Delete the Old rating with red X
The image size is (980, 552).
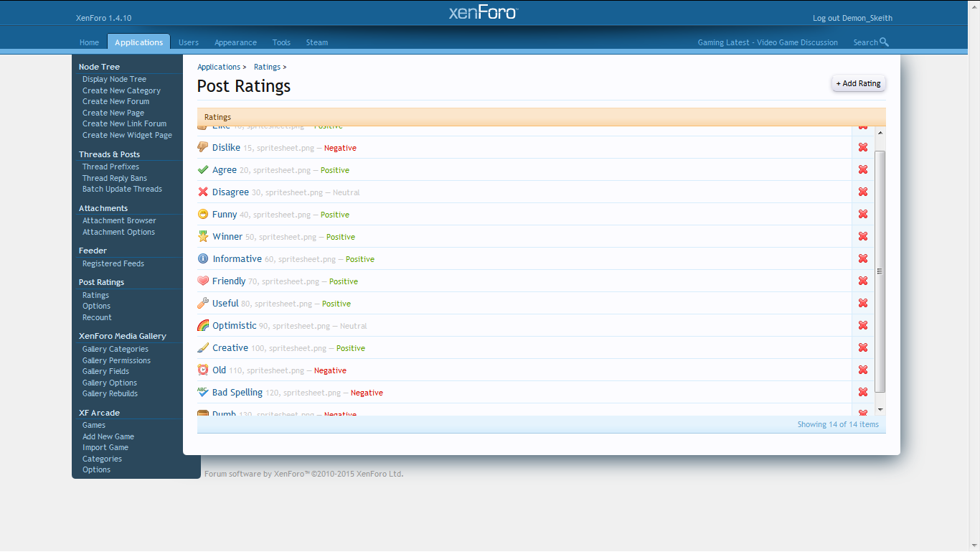click(x=863, y=370)
